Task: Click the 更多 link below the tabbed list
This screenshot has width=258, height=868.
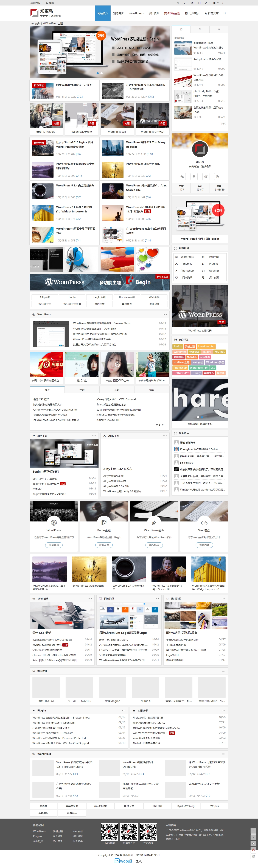Action: tap(160, 425)
